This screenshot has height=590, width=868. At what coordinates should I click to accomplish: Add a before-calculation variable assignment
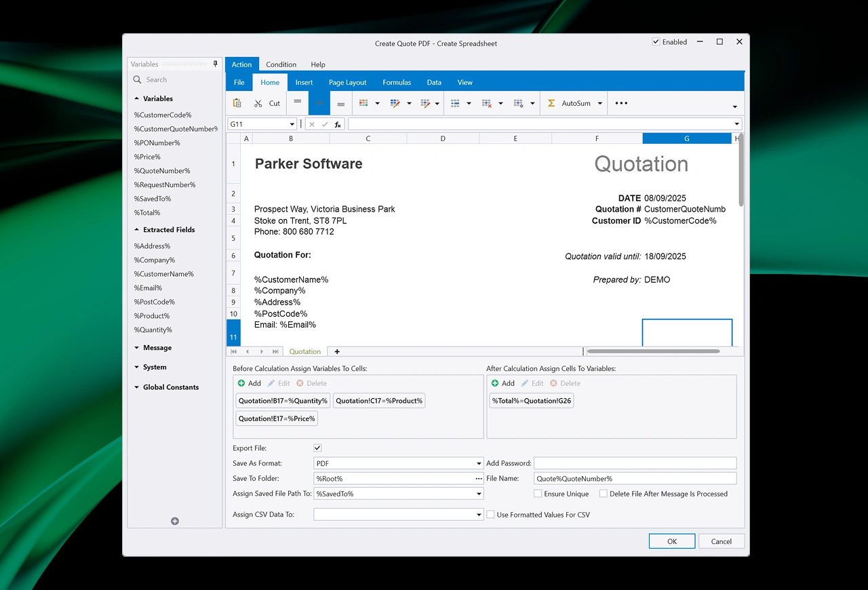pos(249,383)
